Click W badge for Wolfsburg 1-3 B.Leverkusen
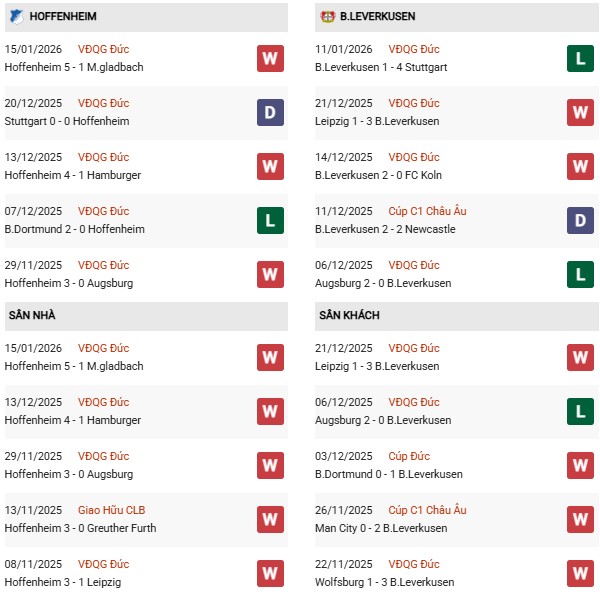This screenshot has width=600, height=595. click(x=580, y=573)
